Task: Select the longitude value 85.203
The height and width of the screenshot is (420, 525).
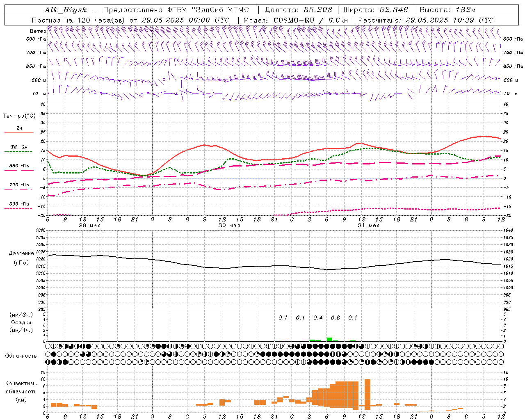Action: pyautogui.click(x=318, y=10)
